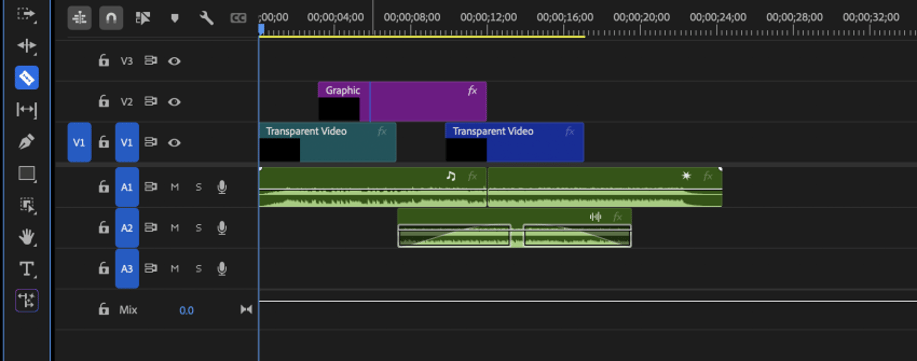
Task: Toggle lock on A3 track
Action: click(104, 269)
